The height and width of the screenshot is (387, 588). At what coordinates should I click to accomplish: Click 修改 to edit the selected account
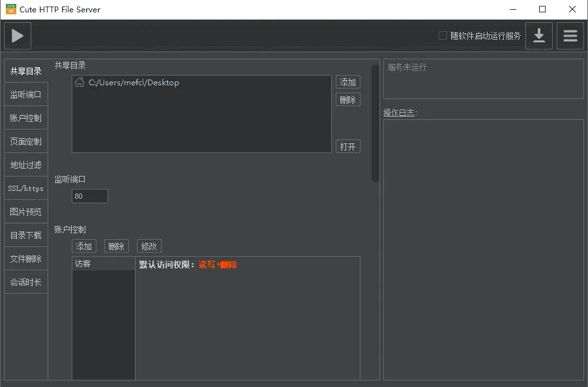(x=149, y=246)
